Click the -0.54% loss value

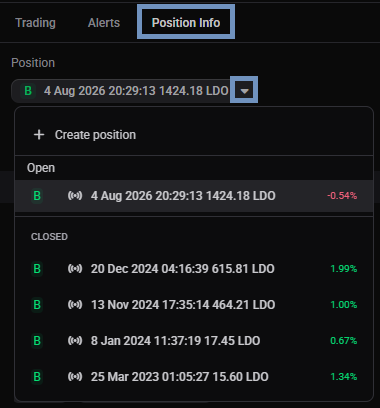342,196
